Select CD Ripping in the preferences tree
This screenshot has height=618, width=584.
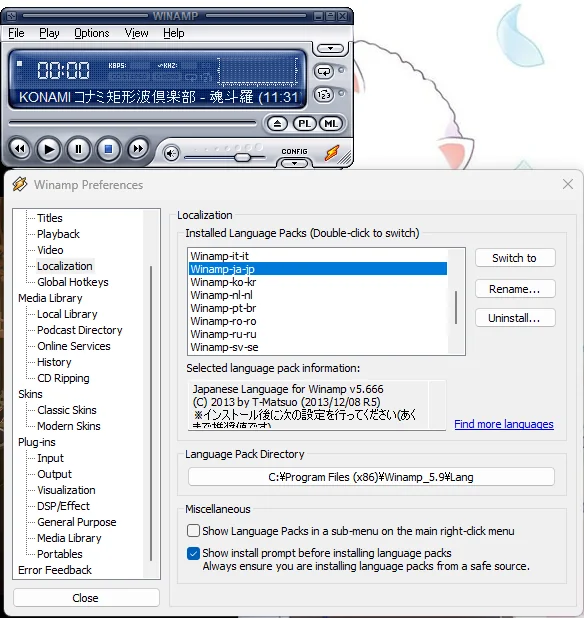(63, 378)
